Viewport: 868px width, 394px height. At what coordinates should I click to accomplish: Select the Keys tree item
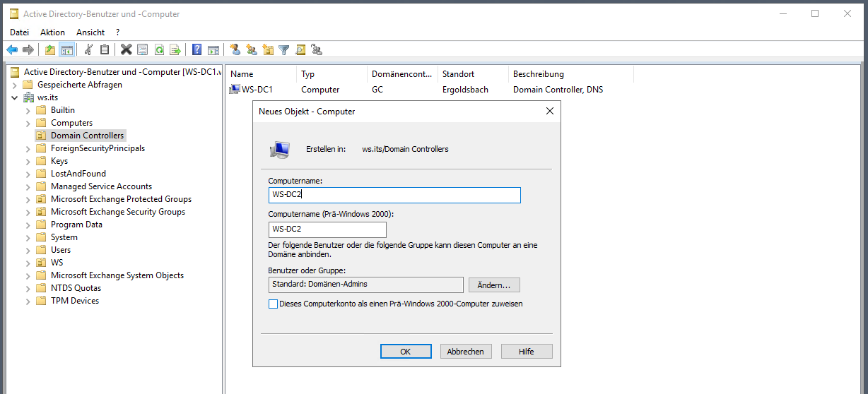coord(59,161)
